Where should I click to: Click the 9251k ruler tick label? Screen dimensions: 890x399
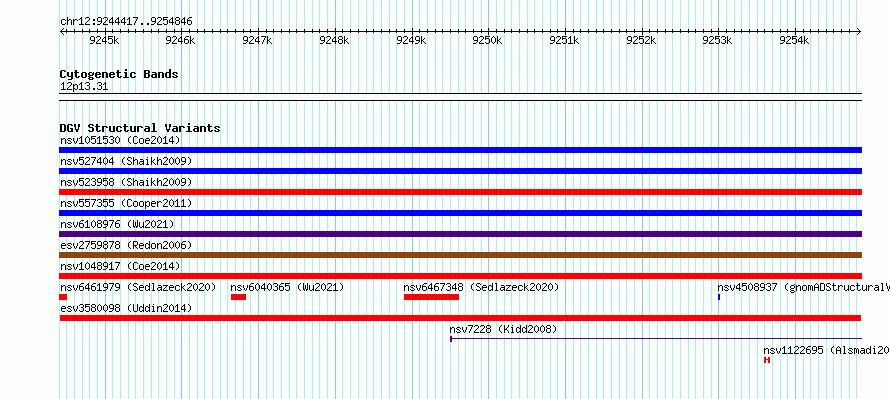click(565, 40)
